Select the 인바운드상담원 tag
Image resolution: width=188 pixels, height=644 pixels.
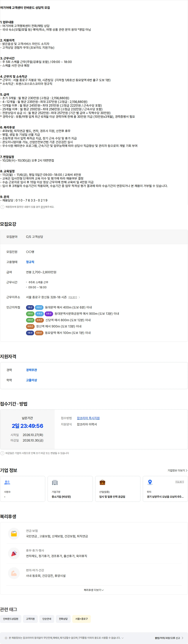pos(11,619)
